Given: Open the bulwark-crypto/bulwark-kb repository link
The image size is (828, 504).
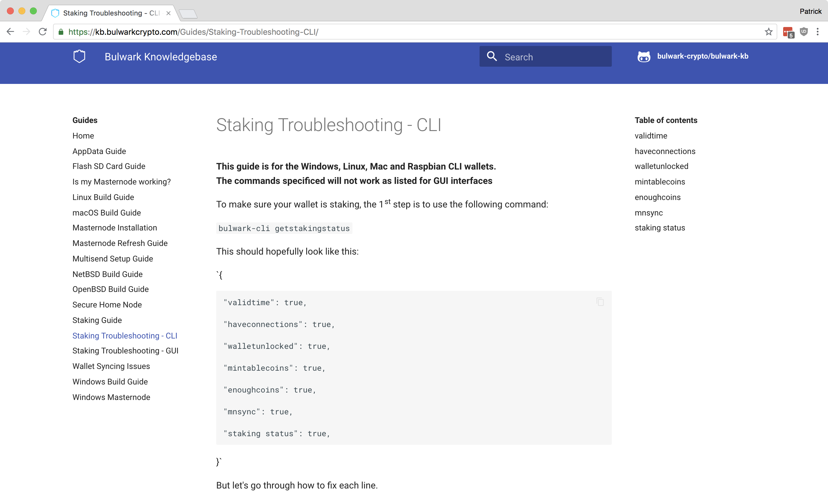Looking at the screenshot, I should [702, 56].
